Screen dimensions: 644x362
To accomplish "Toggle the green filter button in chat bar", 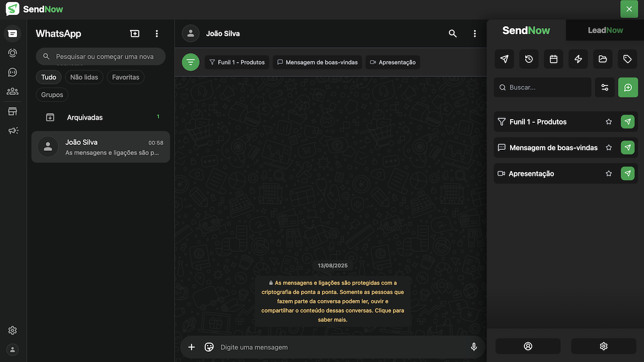I will [191, 62].
